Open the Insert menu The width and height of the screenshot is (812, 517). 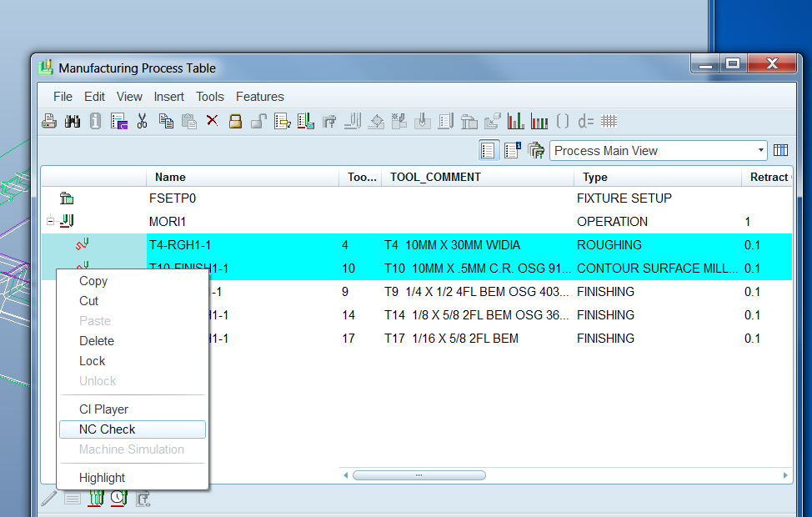click(x=169, y=97)
